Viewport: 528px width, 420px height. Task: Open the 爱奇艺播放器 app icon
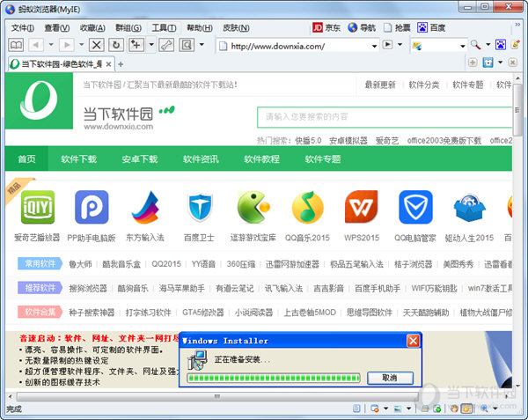tap(37, 207)
